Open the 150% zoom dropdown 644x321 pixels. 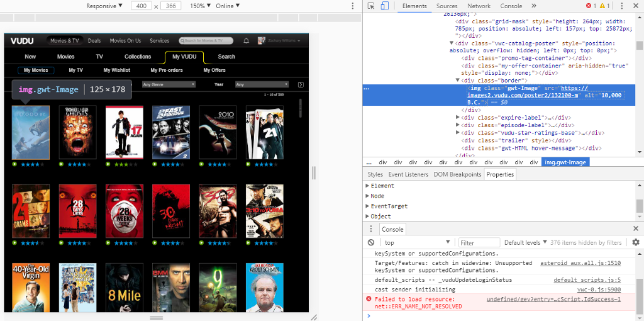click(201, 6)
